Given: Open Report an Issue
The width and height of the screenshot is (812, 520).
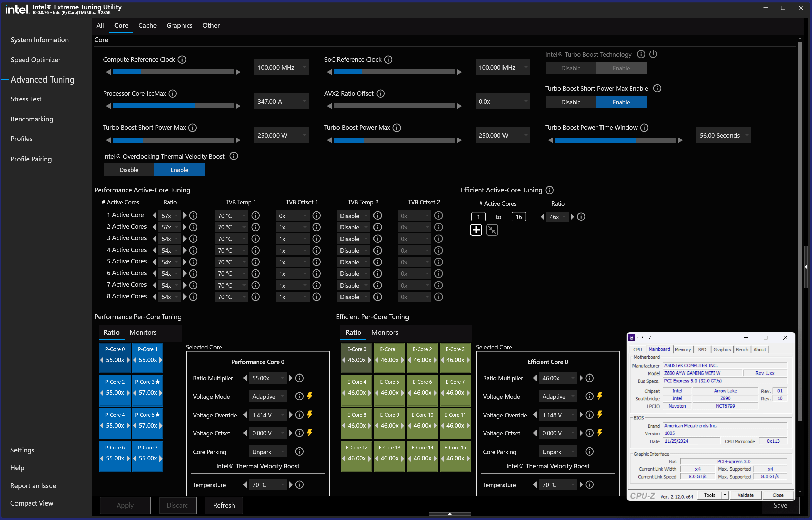Looking at the screenshot, I should 33,486.
